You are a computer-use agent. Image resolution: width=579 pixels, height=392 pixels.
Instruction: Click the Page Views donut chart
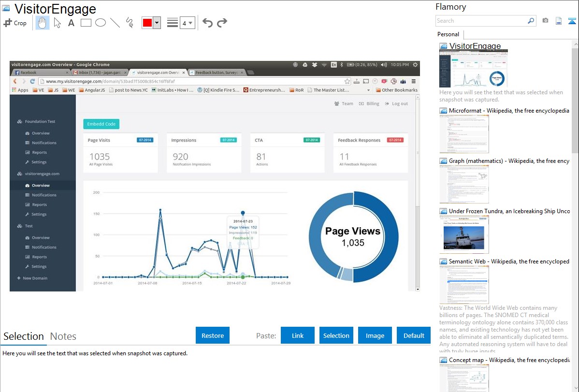pyautogui.click(x=353, y=237)
